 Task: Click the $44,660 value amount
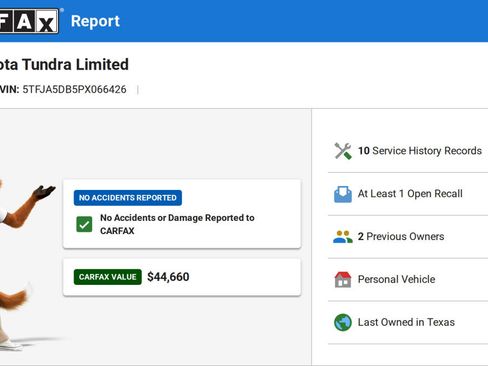[x=168, y=277]
